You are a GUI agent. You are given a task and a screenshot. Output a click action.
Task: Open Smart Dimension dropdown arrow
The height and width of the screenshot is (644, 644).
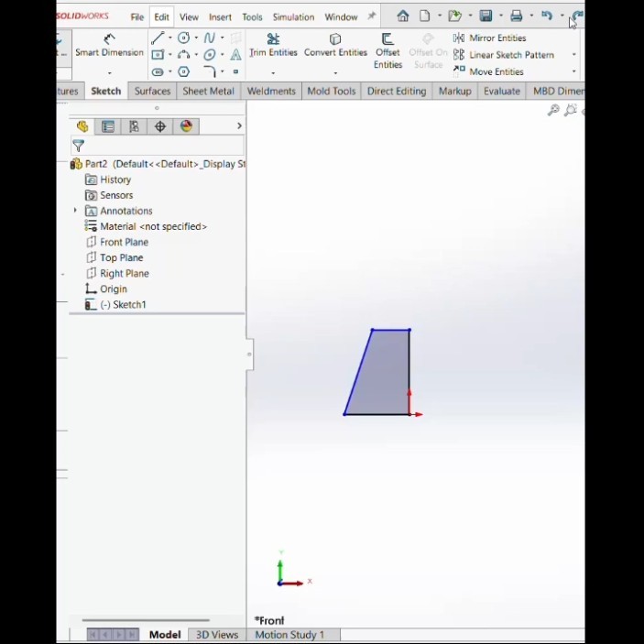[109, 73]
